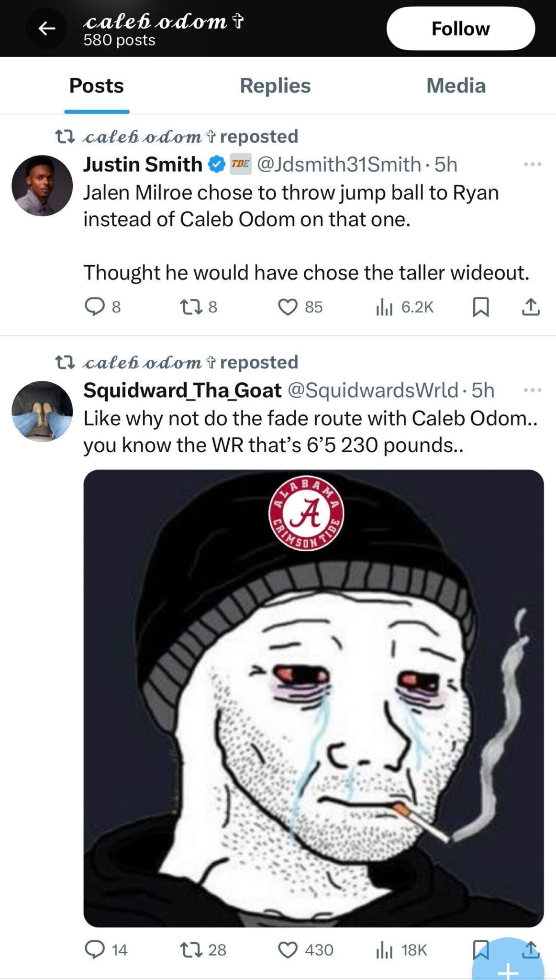
Task: Open the Media tab
Action: (x=456, y=86)
